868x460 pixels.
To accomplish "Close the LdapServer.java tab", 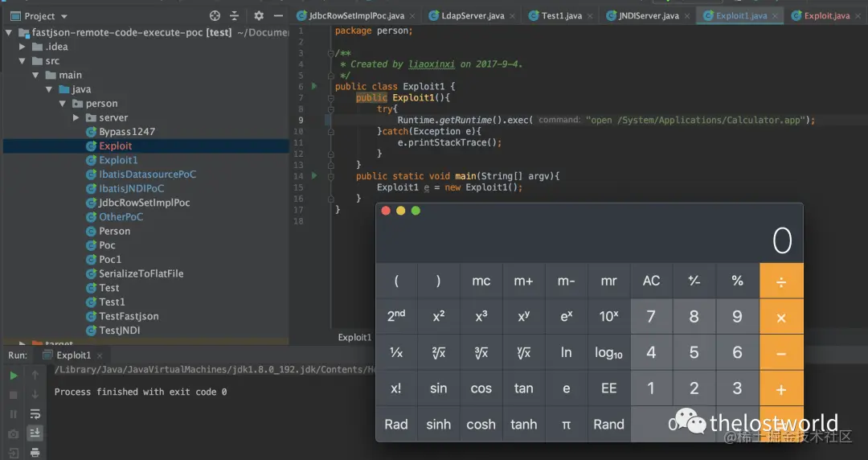I will (x=512, y=16).
